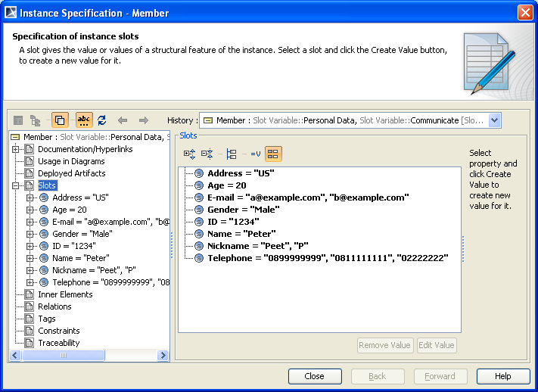The width and height of the screenshot is (538, 392).
Task: Select bold Name = "Peter" row in Slots panel
Action: (241, 234)
